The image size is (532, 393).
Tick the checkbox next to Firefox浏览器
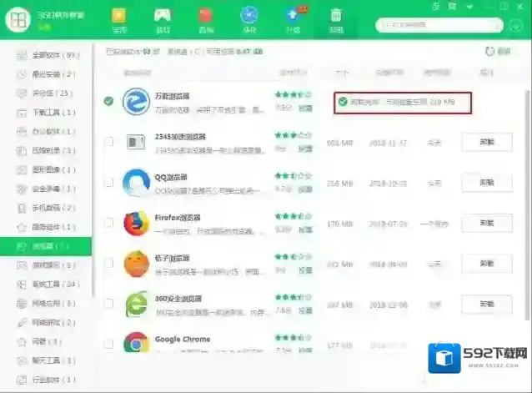[x=108, y=223]
